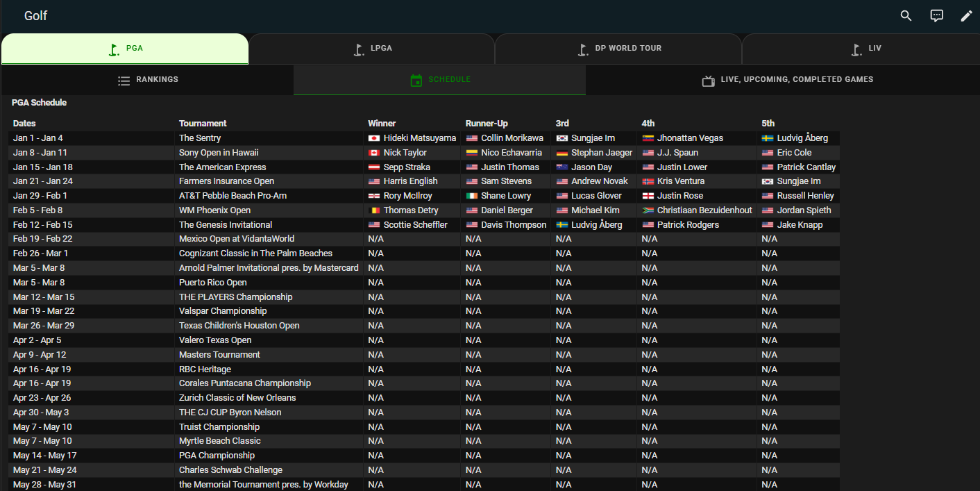Click Belgium flag next to Thomas Detry
This screenshot has height=491, width=980.
click(373, 210)
